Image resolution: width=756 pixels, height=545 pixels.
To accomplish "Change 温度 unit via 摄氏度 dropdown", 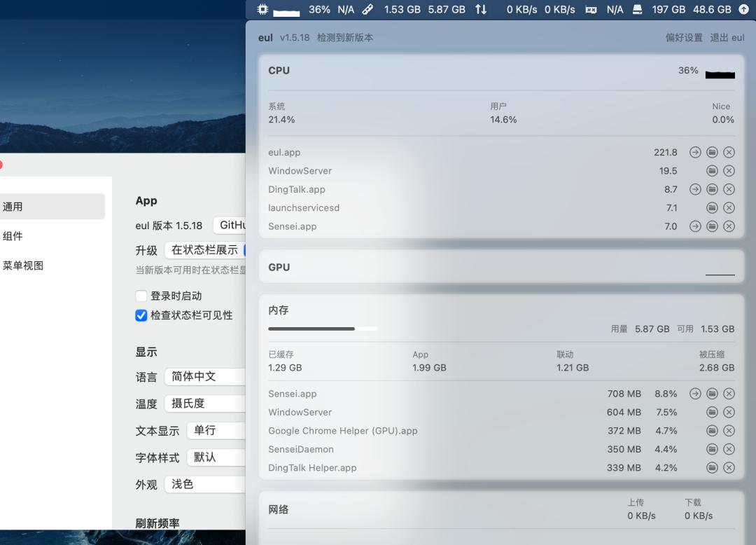I will coord(204,403).
